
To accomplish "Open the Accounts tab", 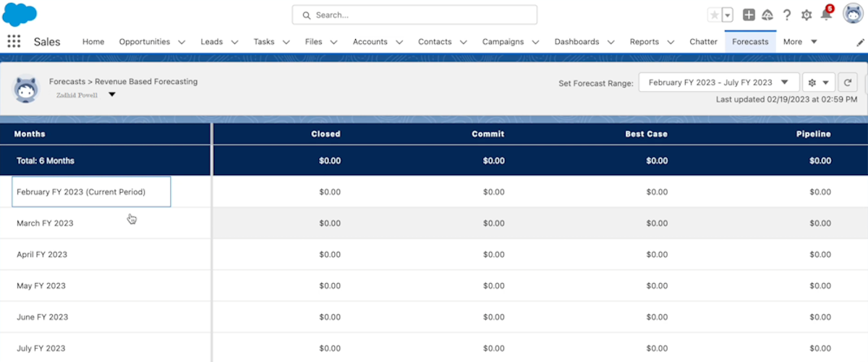I will [x=370, y=41].
